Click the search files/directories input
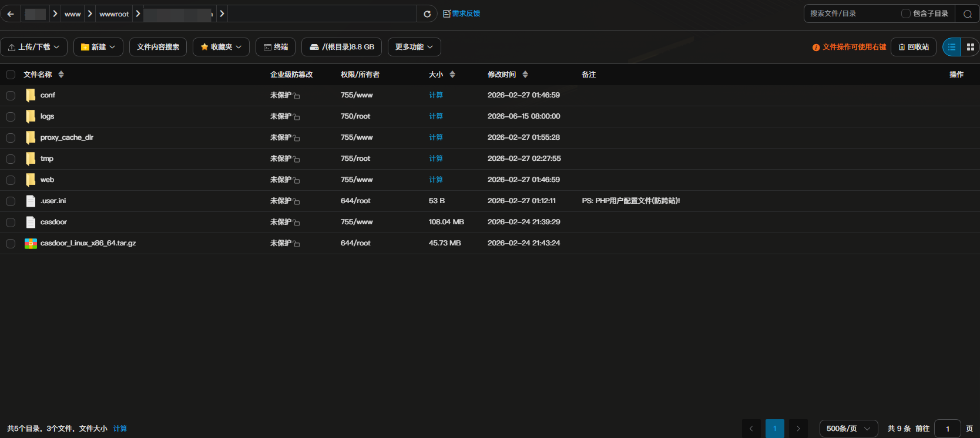 (852, 14)
